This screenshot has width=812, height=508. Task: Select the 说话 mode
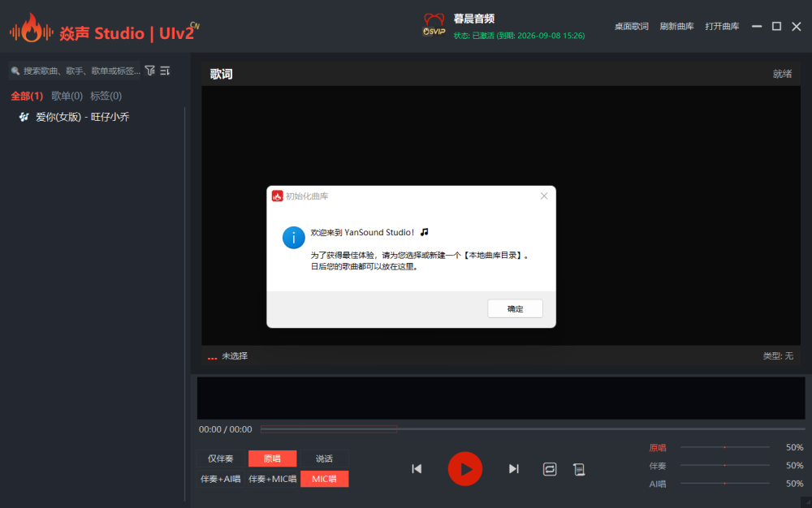click(324, 458)
